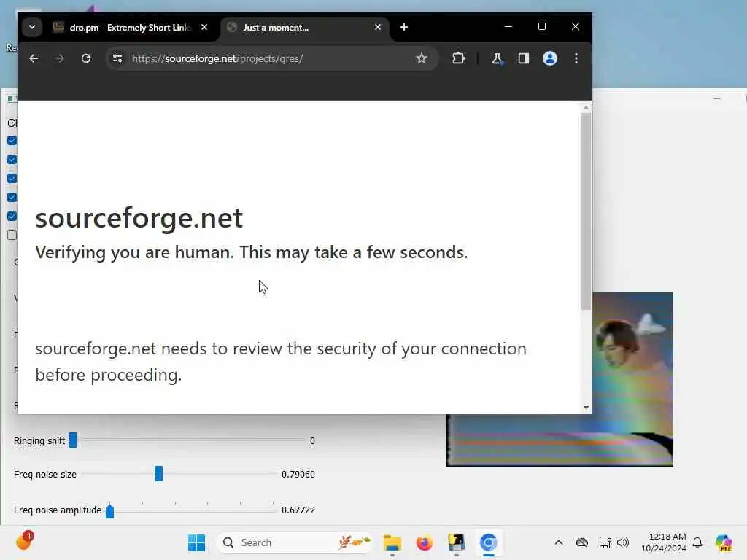Click the Freq noise size slider handle
Viewport: 747px width, 560px height.
point(159,474)
